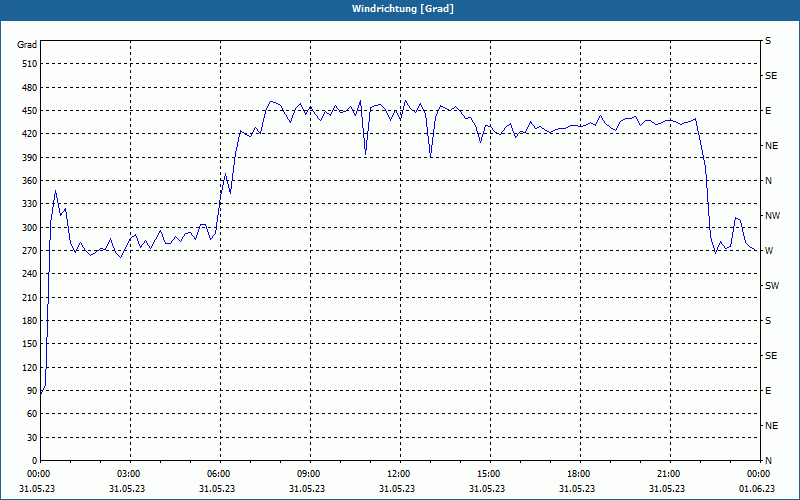Click the S label at the 180 level
This screenshot has height=500, width=800.
coord(768,321)
